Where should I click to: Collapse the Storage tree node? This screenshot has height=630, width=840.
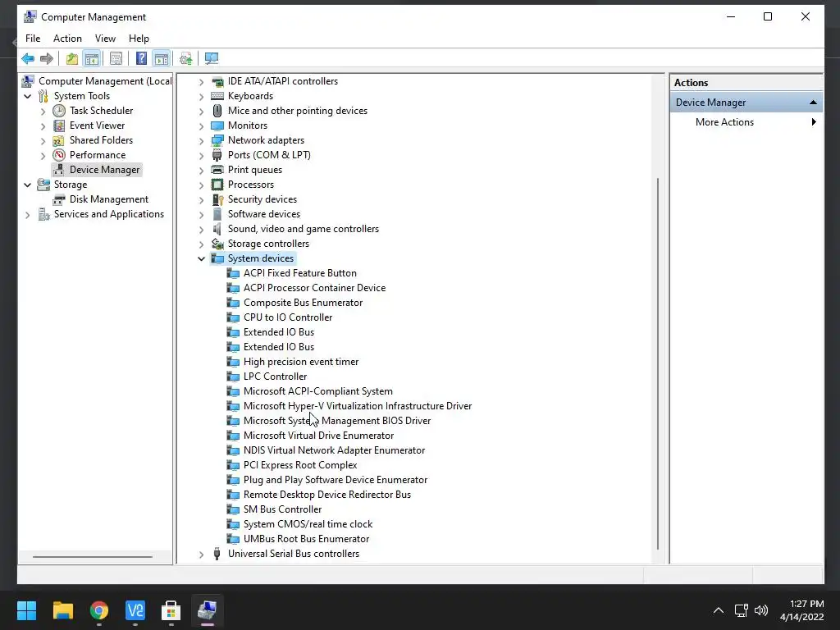[x=28, y=185]
